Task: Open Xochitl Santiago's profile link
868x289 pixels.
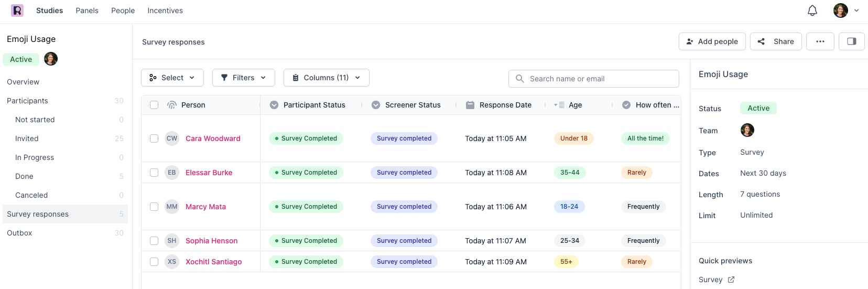Action: click(x=213, y=262)
